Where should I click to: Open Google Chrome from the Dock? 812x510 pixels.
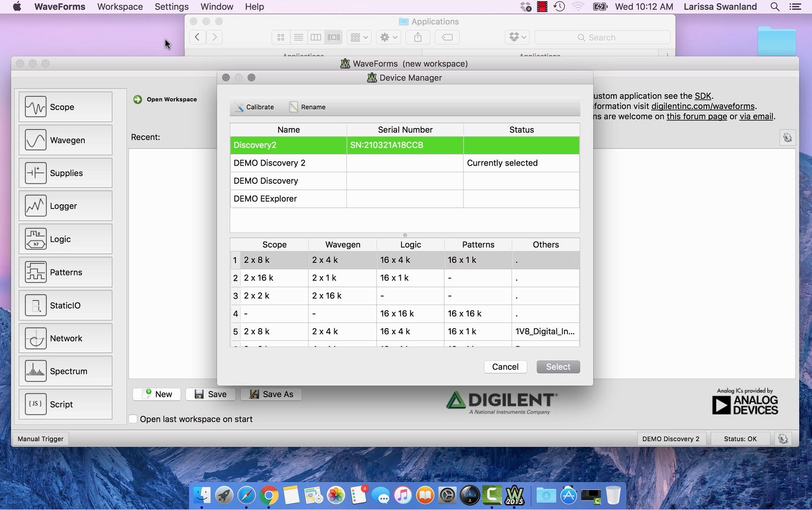click(269, 495)
